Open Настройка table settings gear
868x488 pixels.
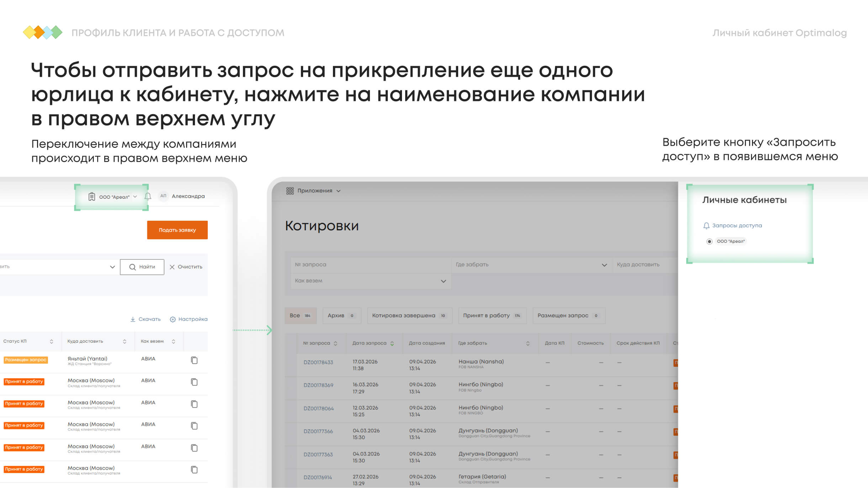click(173, 319)
